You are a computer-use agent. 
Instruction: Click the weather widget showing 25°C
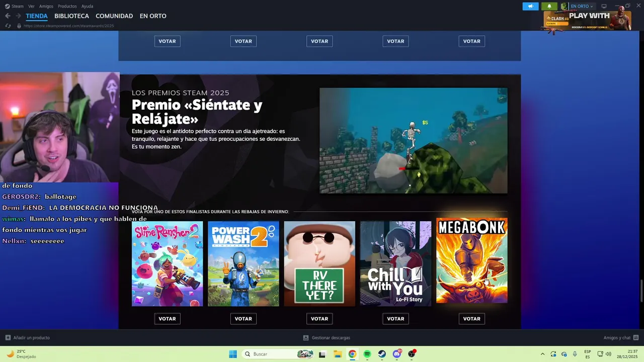[x=22, y=354]
